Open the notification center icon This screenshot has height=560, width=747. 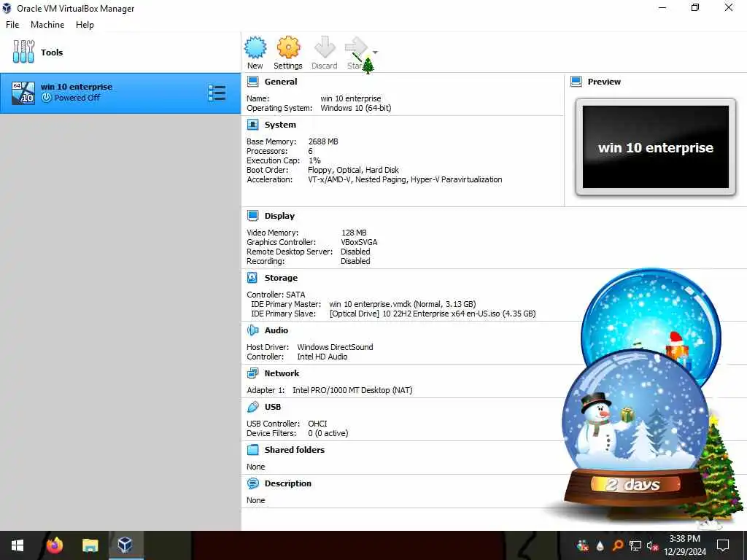click(723, 545)
